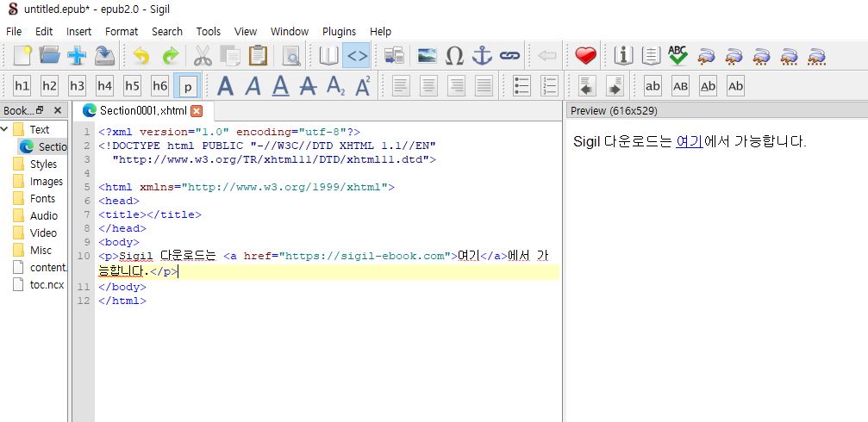
Task: Apply Heading 6 with h6 button
Action: tap(160, 86)
